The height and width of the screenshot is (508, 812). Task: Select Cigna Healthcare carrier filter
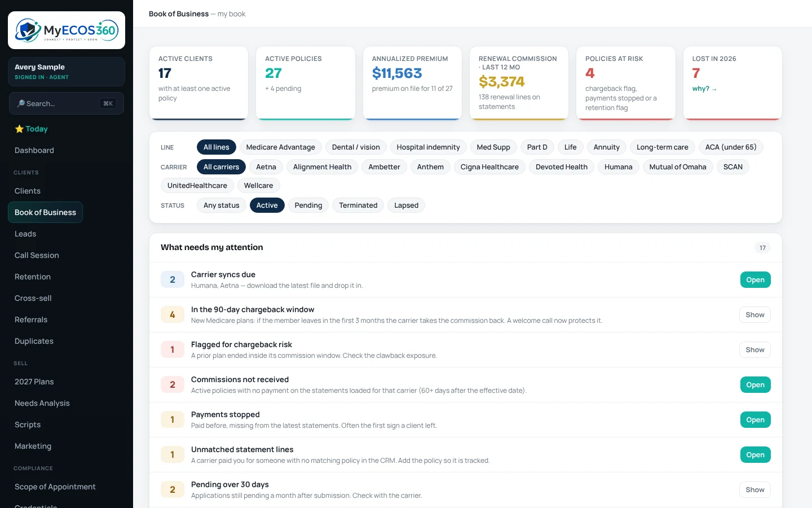point(489,167)
